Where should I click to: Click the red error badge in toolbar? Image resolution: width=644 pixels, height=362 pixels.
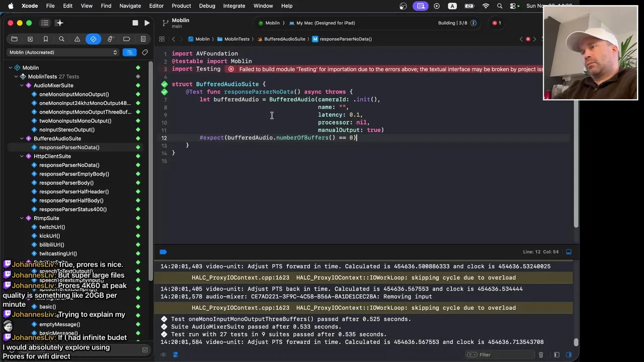click(x=497, y=23)
